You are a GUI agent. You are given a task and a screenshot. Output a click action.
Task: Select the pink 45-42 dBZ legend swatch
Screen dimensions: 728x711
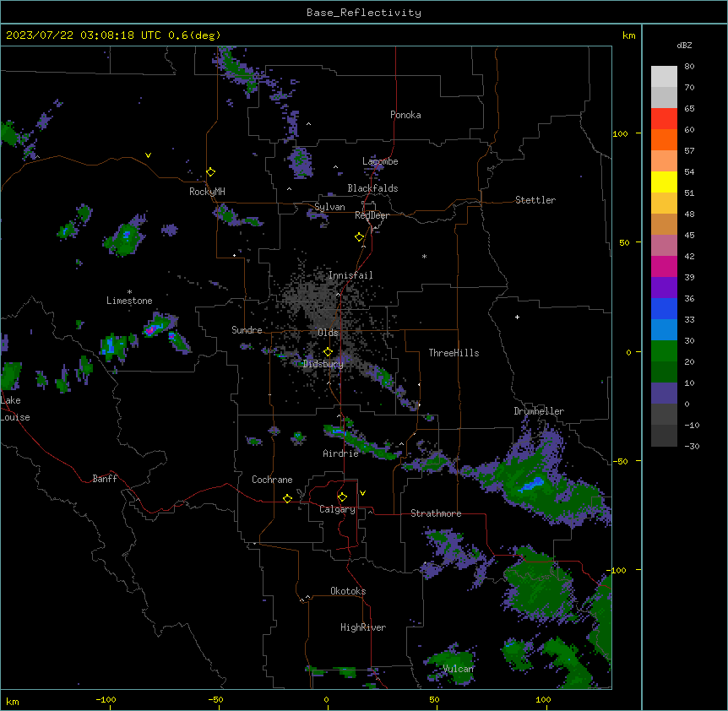point(664,245)
